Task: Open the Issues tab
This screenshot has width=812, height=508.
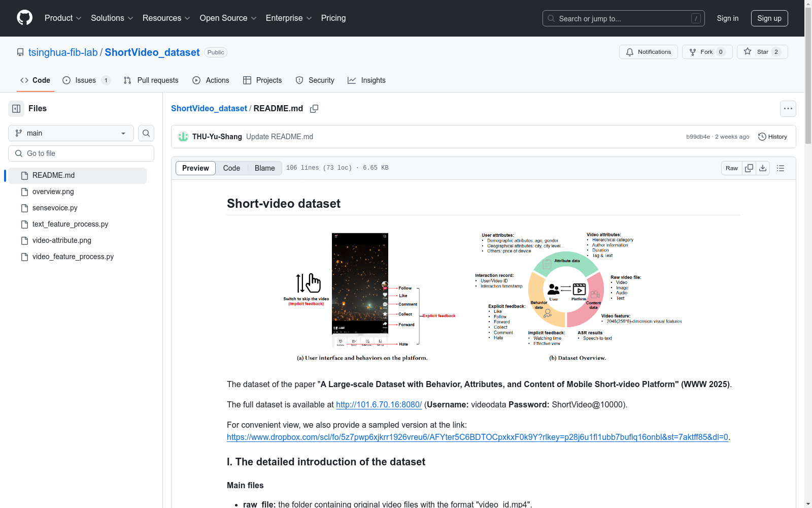Action: [86, 80]
